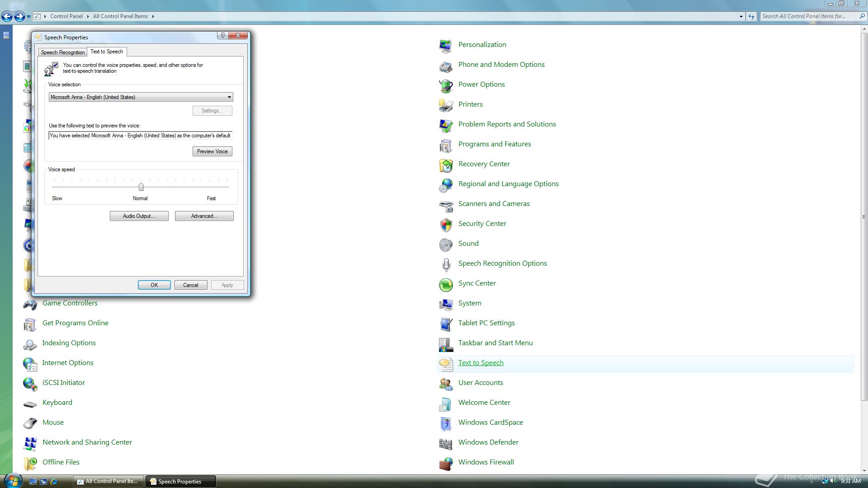Refresh the Control Panel view

pyautogui.click(x=751, y=16)
